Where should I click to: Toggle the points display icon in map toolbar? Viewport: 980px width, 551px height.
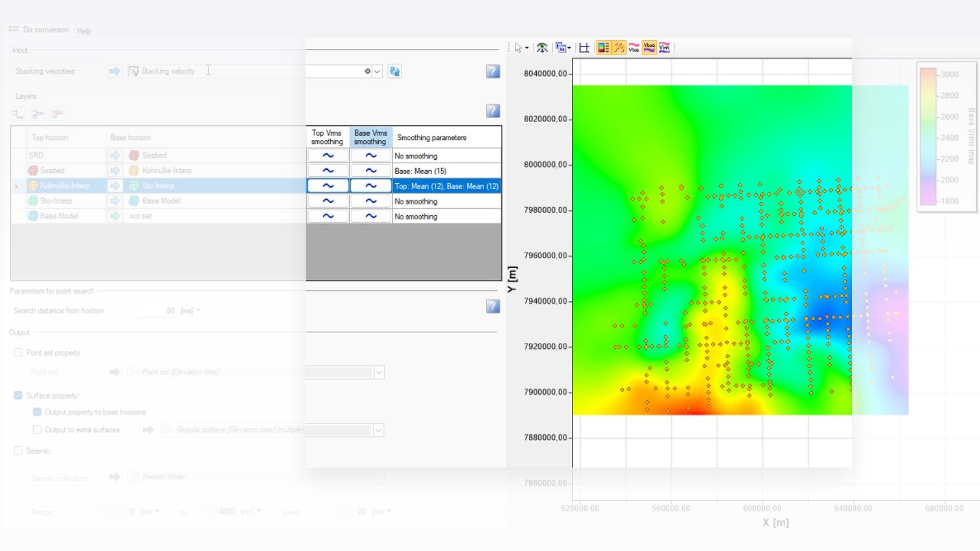(x=618, y=48)
